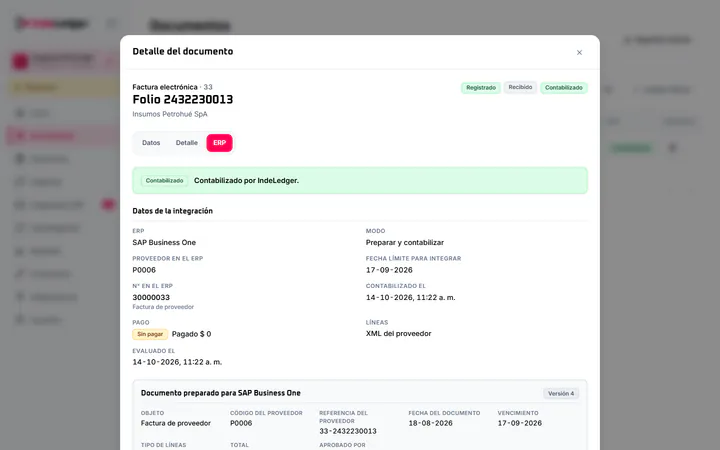Image resolution: width=720 pixels, height=450 pixels.
Task: Switch to the Detalle tab
Action: (186, 143)
